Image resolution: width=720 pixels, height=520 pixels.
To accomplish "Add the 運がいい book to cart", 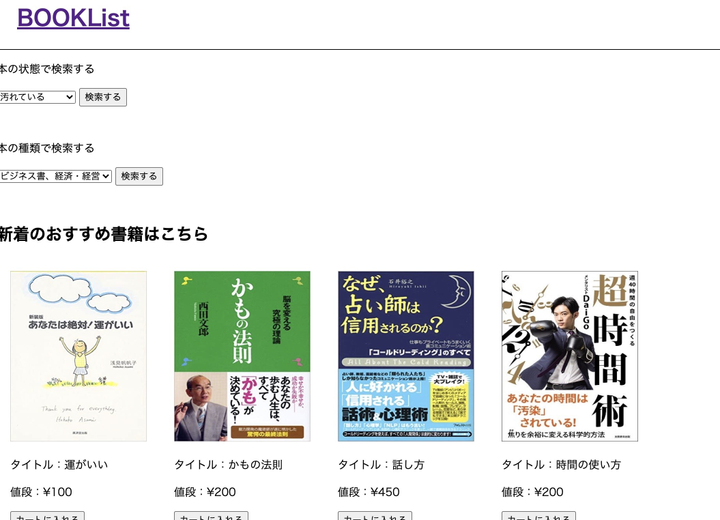I will (47, 516).
